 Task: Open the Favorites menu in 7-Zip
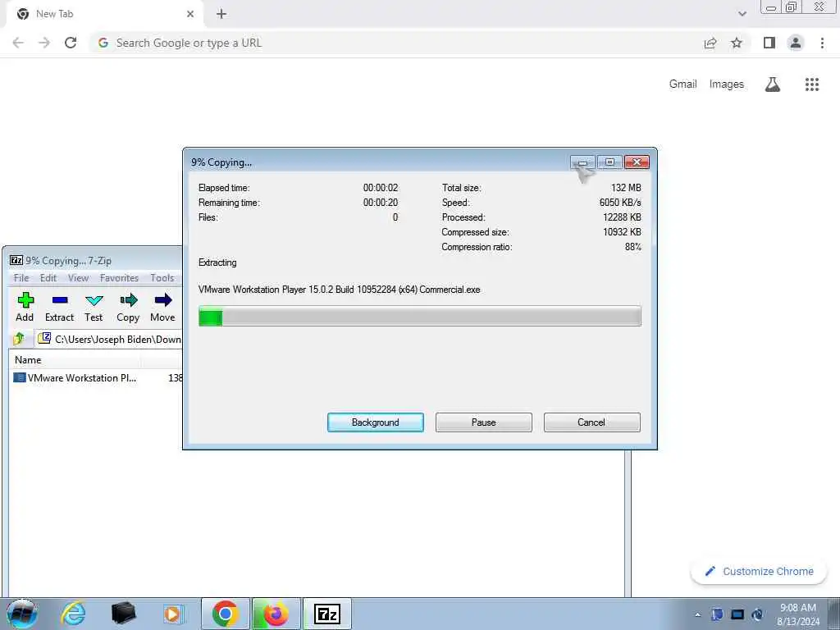pyautogui.click(x=119, y=277)
